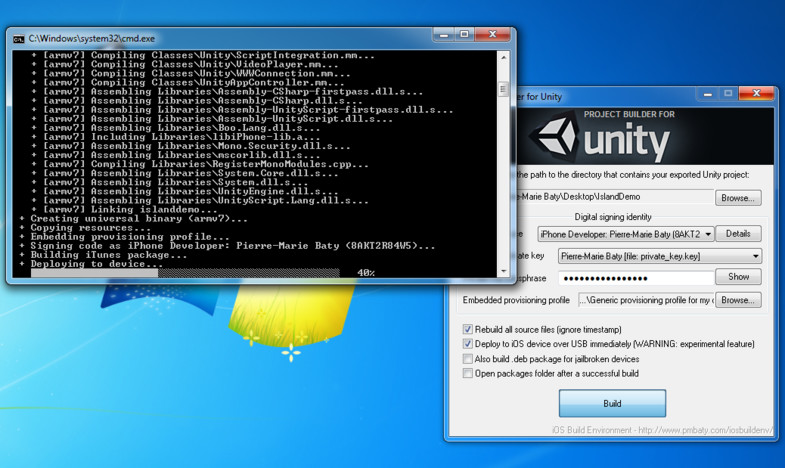The height and width of the screenshot is (468, 785).
Task: Click the 'Digital signing identity' label
Action: click(x=613, y=217)
